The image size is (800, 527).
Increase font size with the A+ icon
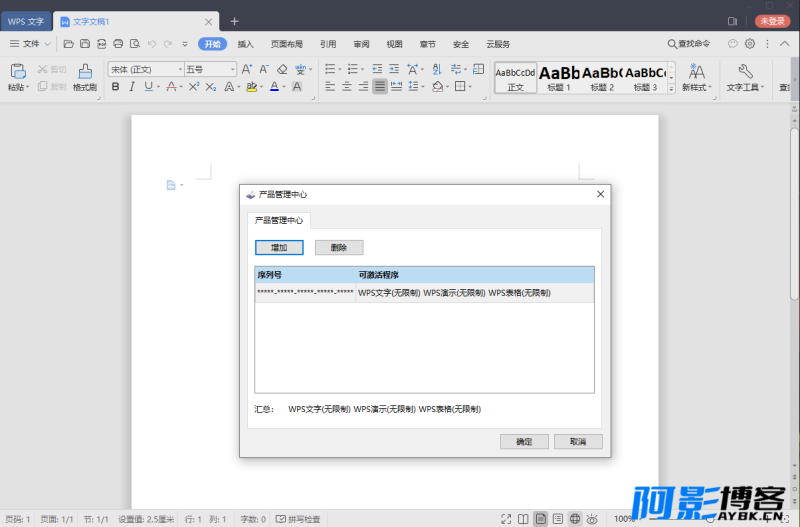tap(247, 69)
